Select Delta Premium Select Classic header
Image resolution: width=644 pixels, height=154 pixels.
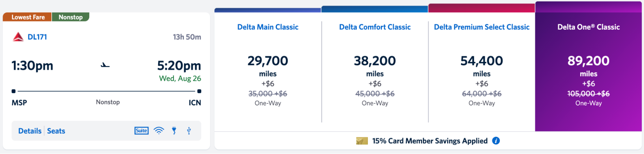tap(482, 27)
